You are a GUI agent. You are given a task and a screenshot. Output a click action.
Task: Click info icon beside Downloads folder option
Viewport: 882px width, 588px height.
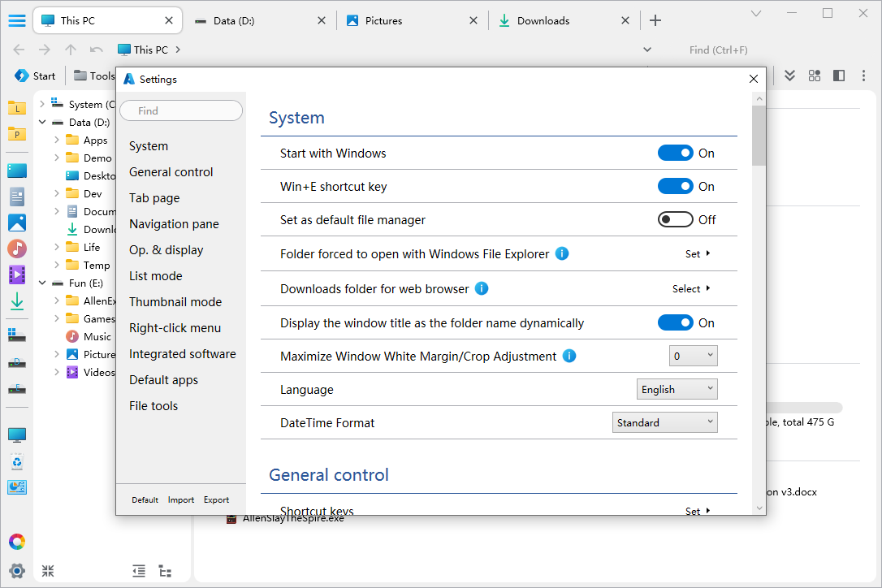point(482,288)
